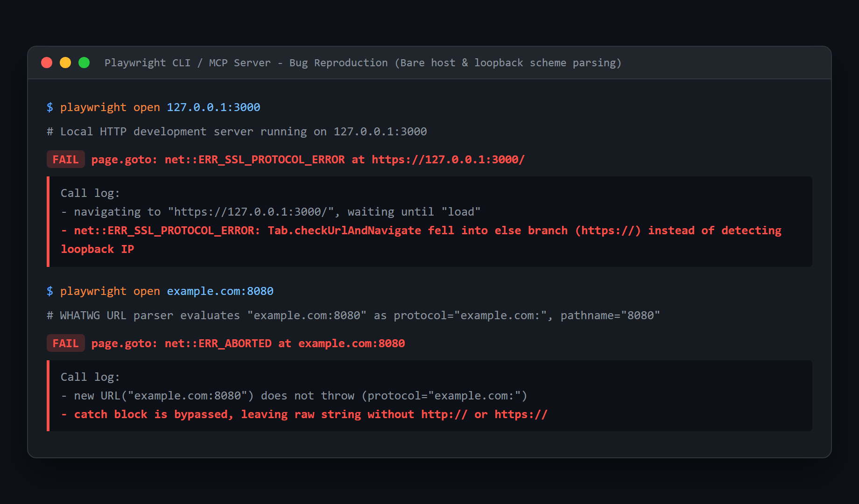859x504 pixels.
Task: Click the comment about Local HTTP development server
Action: (237, 132)
